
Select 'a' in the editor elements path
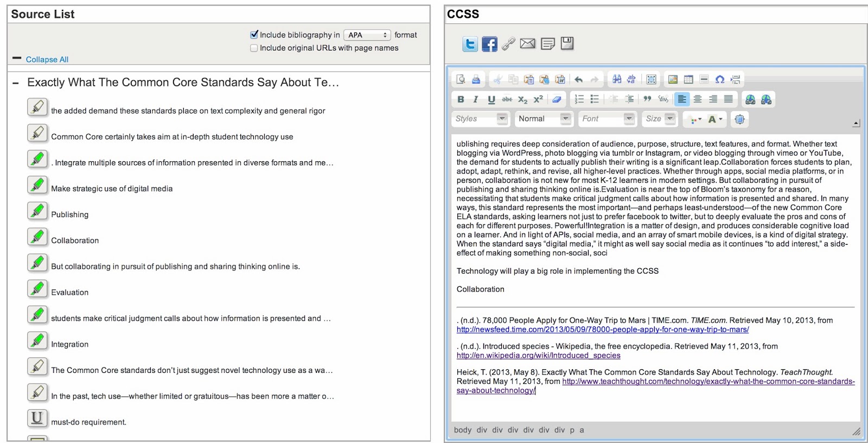point(582,430)
